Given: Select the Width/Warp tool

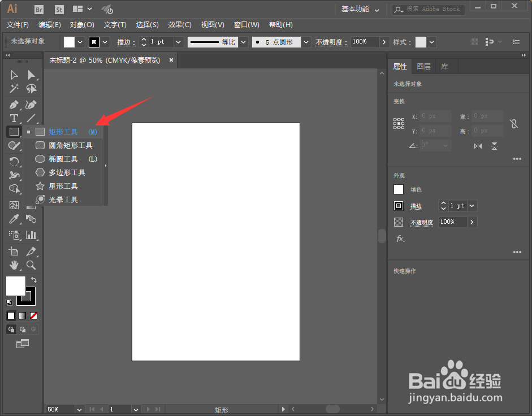Looking at the screenshot, I should (x=14, y=175).
